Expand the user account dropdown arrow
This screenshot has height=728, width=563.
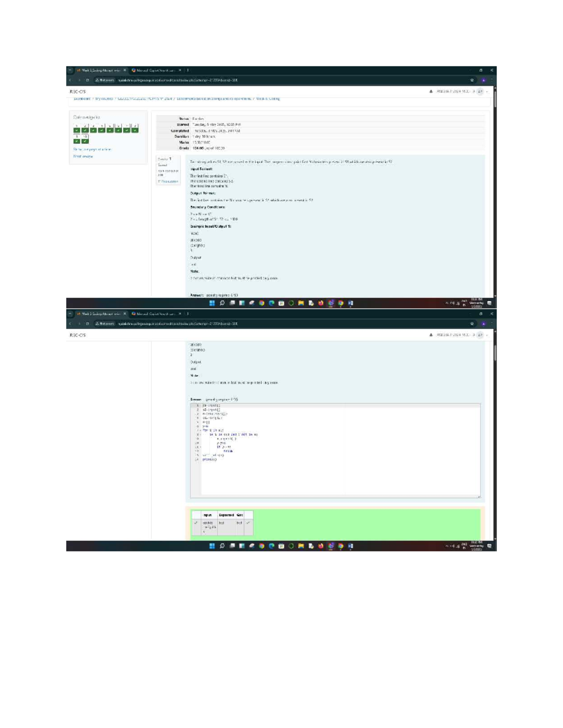pyautogui.click(x=487, y=91)
